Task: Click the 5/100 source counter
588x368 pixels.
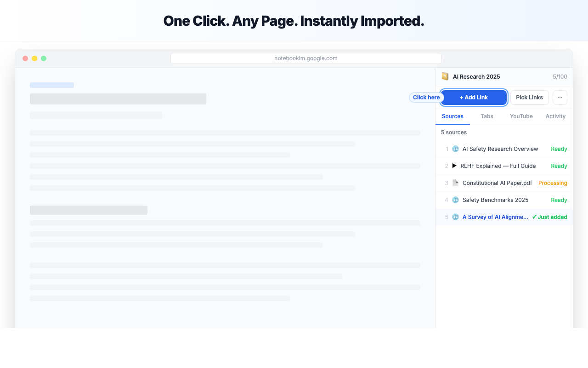Action: (560, 77)
